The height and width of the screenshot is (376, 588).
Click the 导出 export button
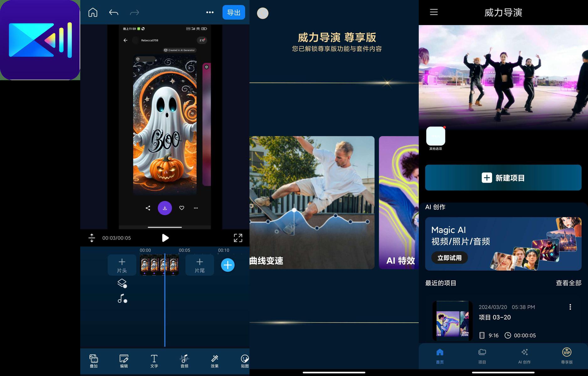(234, 13)
